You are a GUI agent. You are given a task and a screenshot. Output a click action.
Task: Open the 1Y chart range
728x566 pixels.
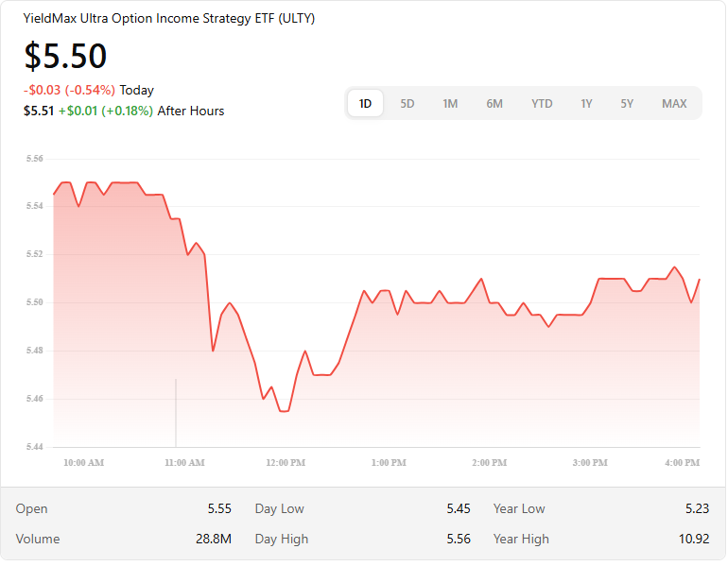586,104
